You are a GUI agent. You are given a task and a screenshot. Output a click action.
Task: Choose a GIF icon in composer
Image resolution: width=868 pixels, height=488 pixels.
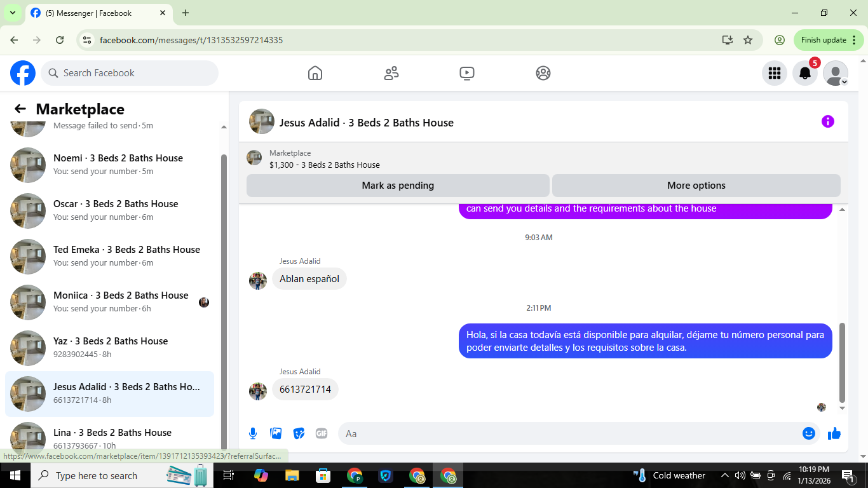[322, 433]
